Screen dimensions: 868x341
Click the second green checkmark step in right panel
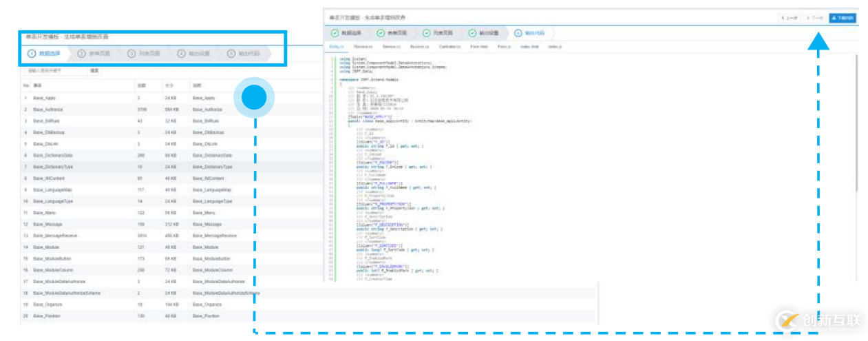[x=381, y=33]
